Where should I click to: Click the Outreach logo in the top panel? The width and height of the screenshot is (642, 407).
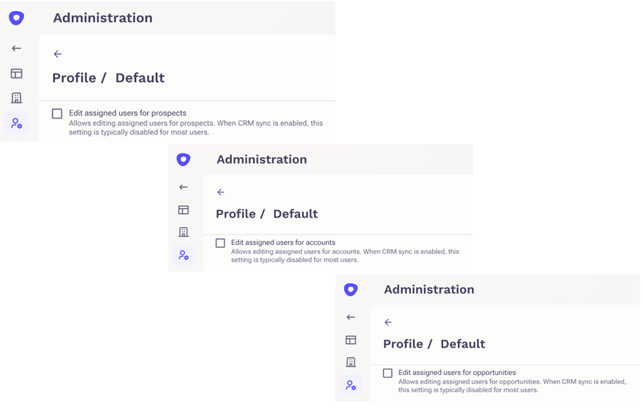click(x=16, y=18)
